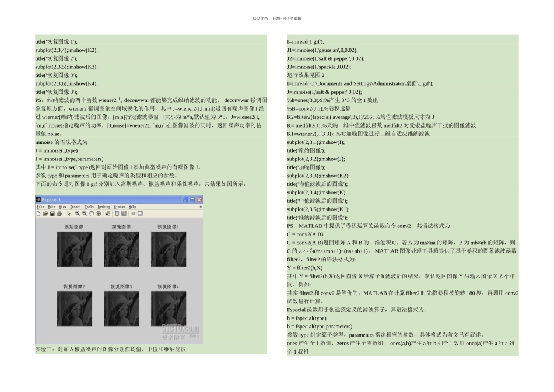Click the line C = conv2(A,B)
The image size is (554, 392).
305,235
